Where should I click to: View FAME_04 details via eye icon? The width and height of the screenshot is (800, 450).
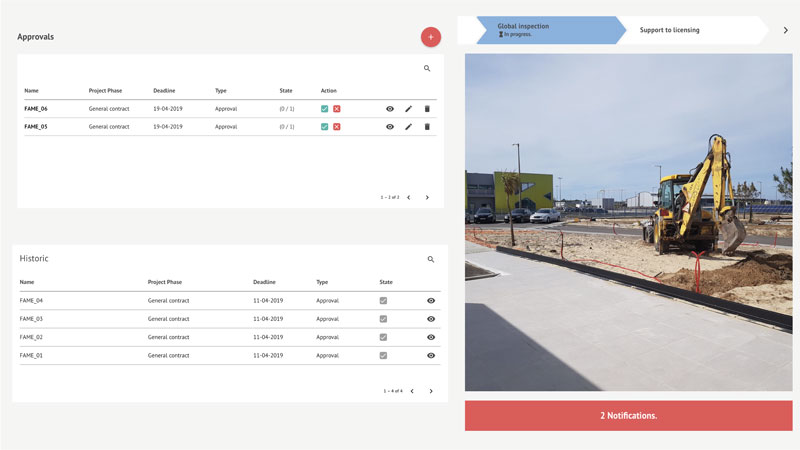click(x=431, y=300)
